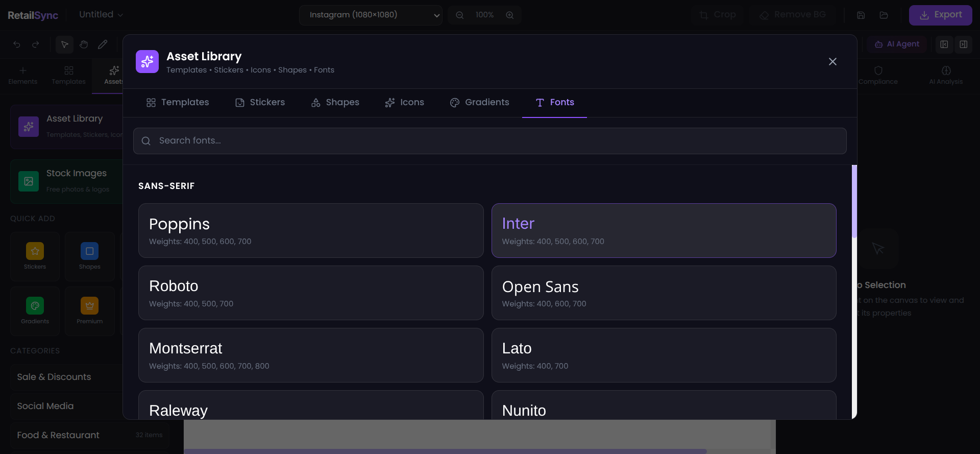Click the Crop button
980x454 pixels.
pyautogui.click(x=718, y=15)
